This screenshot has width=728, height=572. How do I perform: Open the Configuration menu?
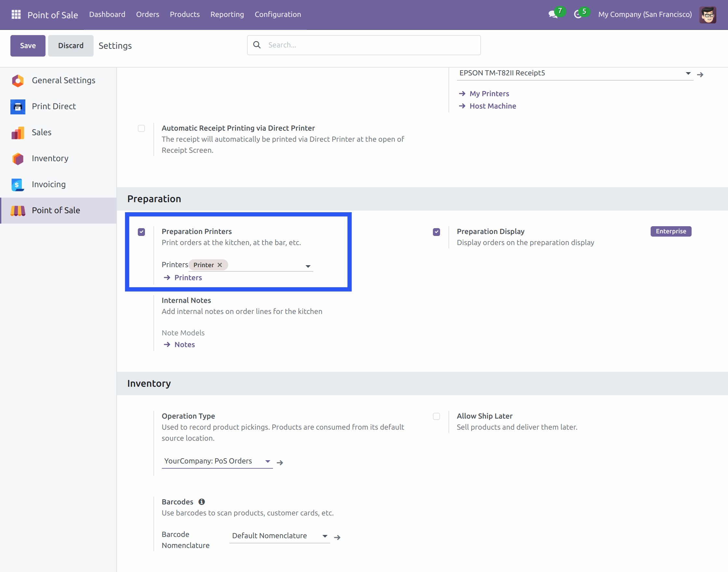(278, 14)
